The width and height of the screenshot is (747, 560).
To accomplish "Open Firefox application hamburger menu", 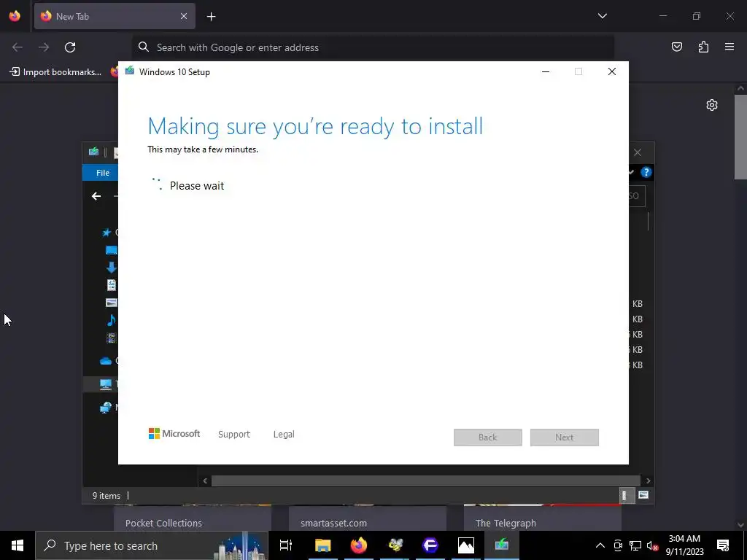I will point(729,47).
